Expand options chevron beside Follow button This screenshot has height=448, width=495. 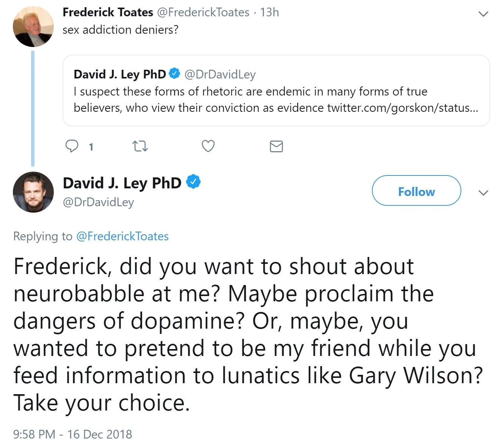coord(483,193)
